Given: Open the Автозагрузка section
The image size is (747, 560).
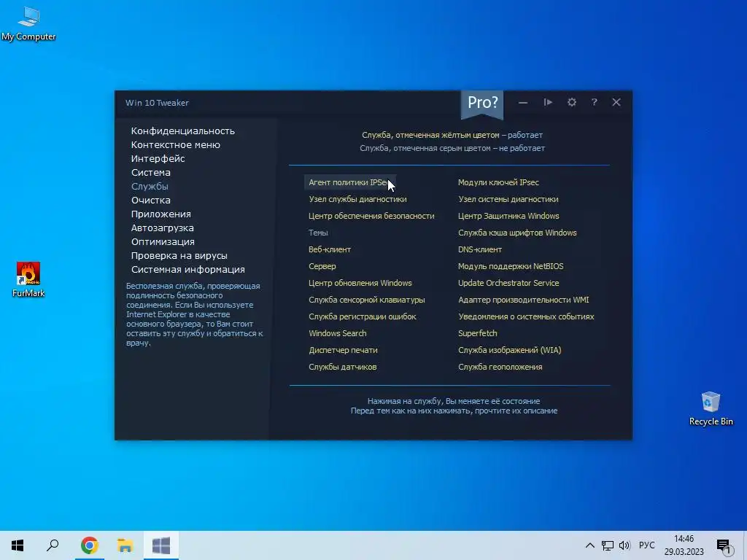Looking at the screenshot, I should (x=163, y=227).
